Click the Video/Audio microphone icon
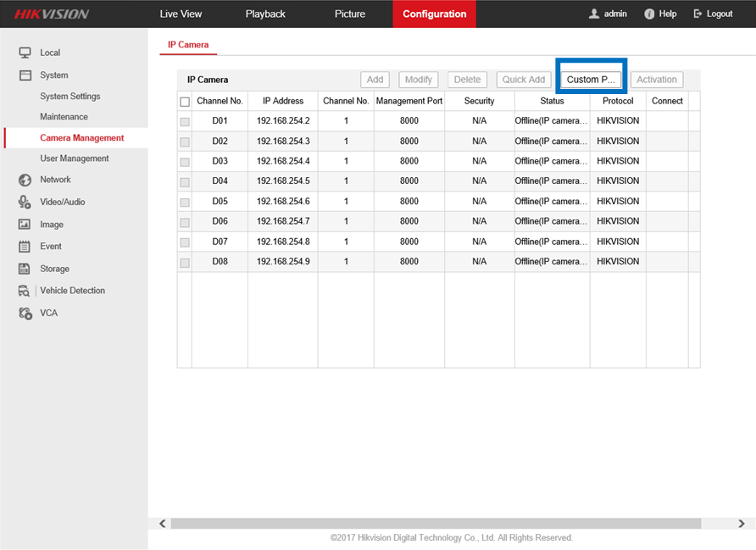 pos(25,202)
